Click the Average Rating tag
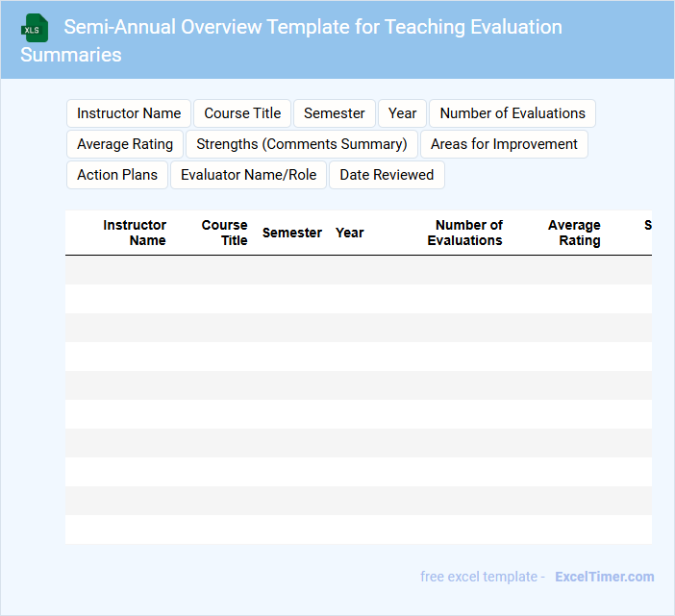 tap(125, 144)
